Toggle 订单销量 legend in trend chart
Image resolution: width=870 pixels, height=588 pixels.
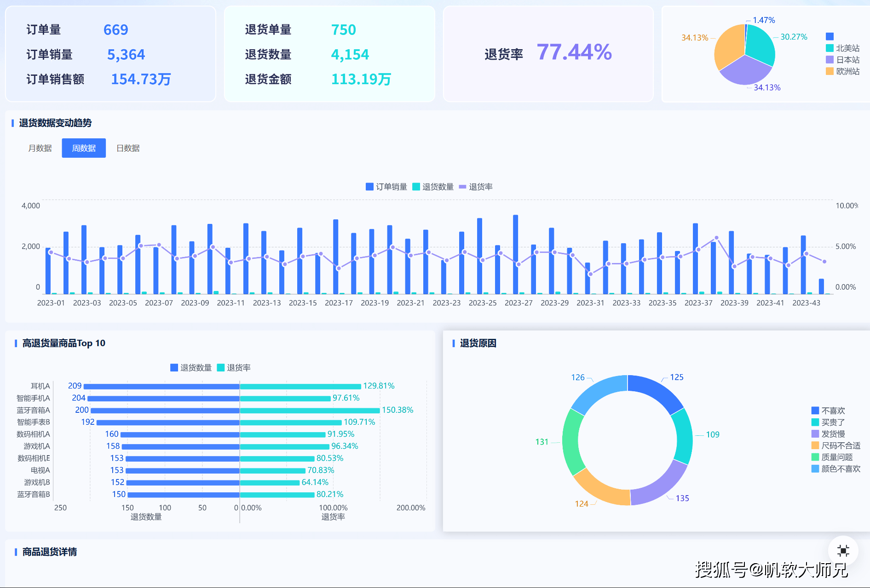click(x=386, y=187)
